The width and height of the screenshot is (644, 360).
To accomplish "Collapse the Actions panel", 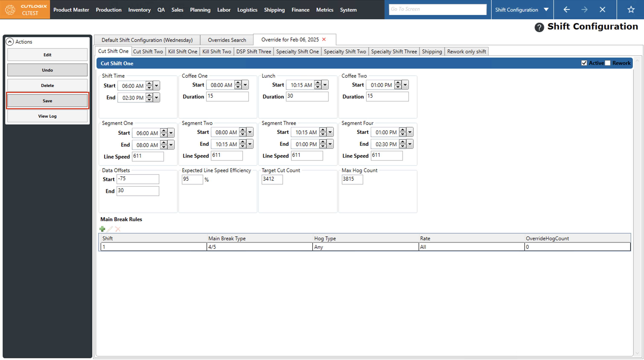I will click(10, 42).
